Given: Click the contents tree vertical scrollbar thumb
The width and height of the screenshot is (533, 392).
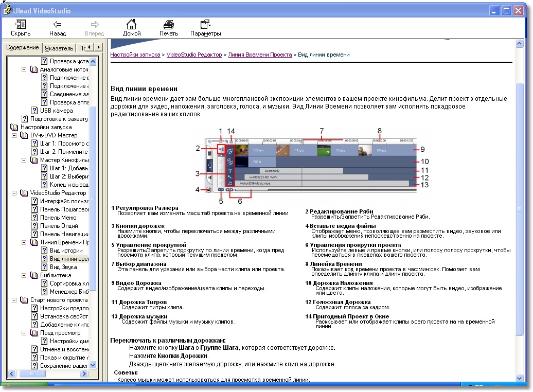Looking at the screenshot, I should [x=93, y=199].
